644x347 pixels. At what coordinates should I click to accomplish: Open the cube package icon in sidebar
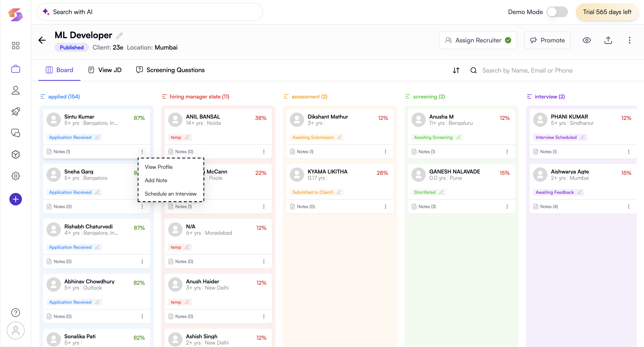[x=15, y=155]
